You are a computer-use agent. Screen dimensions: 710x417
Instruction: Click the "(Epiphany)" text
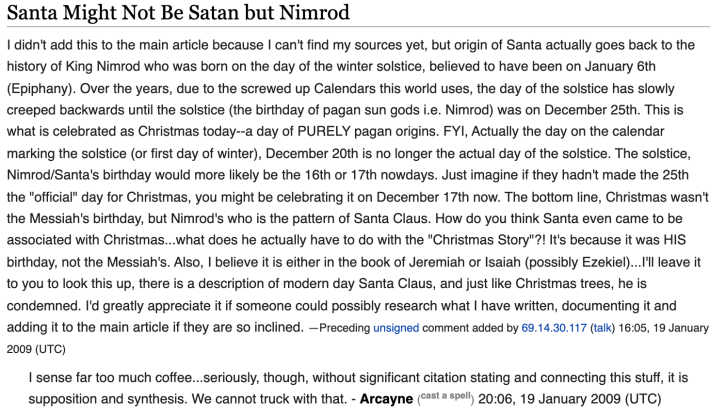tap(40, 88)
